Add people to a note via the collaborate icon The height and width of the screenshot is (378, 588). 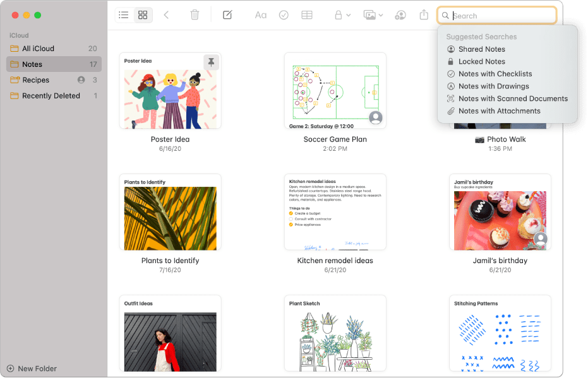(400, 15)
